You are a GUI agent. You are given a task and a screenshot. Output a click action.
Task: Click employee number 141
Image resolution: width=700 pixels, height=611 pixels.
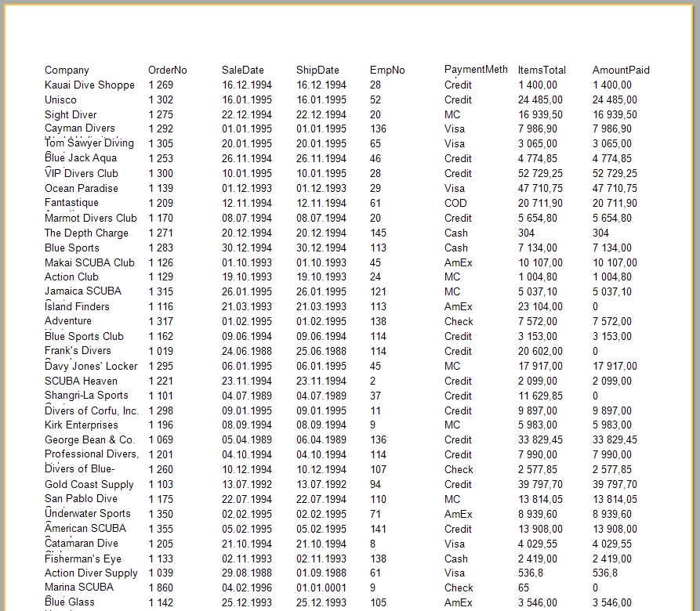click(x=378, y=529)
